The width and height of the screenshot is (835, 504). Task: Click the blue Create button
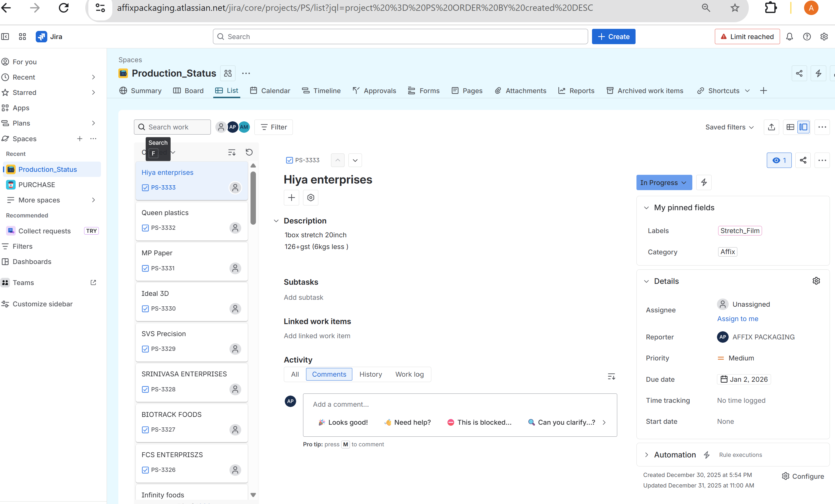[x=613, y=37]
